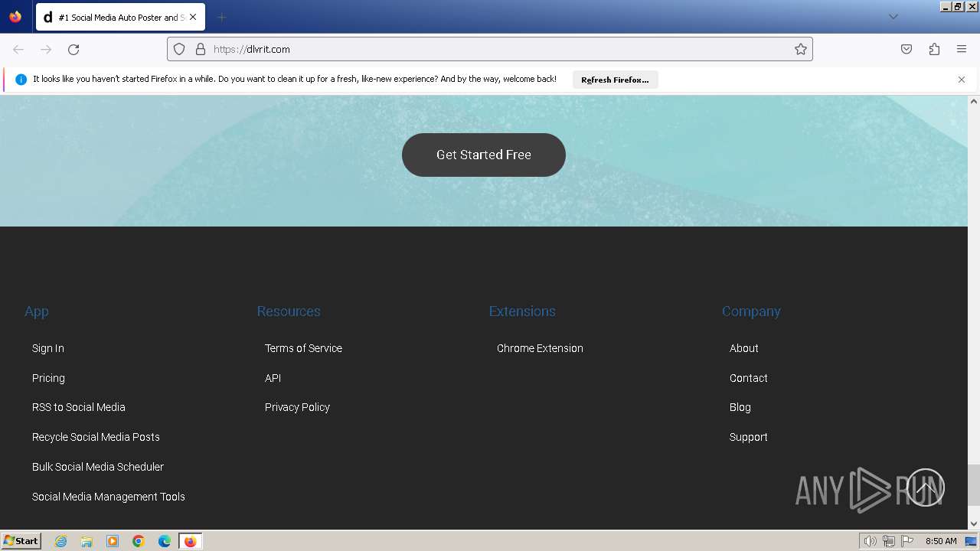Click the Extensions footer heading
This screenshot has width=980, height=551.
pos(522,311)
